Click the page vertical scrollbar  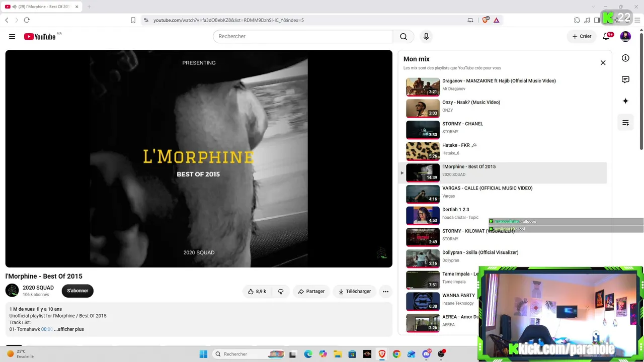click(641, 90)
